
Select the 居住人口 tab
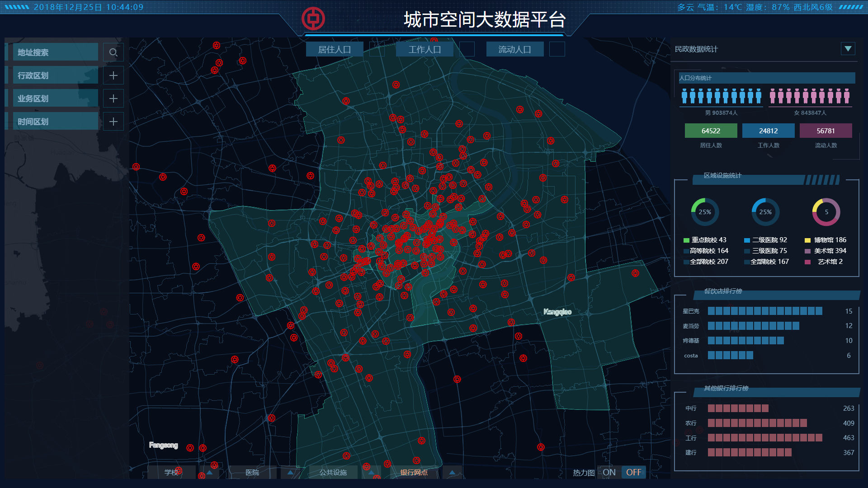(335, 49)
